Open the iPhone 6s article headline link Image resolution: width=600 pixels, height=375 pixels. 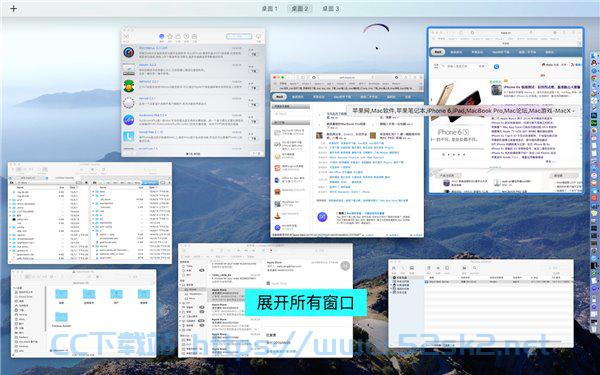[x=542, y=87]
